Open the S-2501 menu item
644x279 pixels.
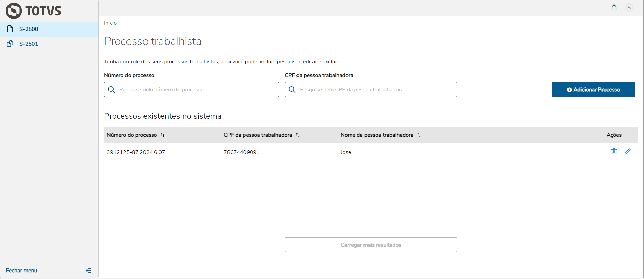(x=29, y=44)
